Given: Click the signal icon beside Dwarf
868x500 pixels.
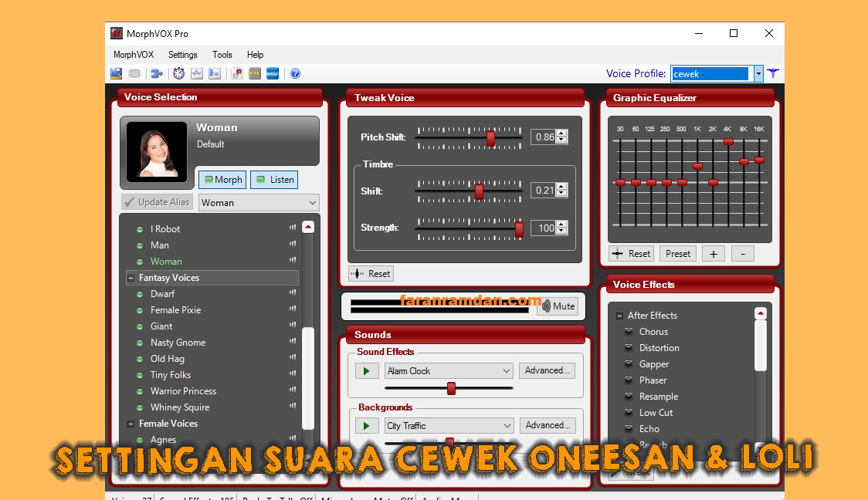Looking at the screenshot, I should coord(292,293).
